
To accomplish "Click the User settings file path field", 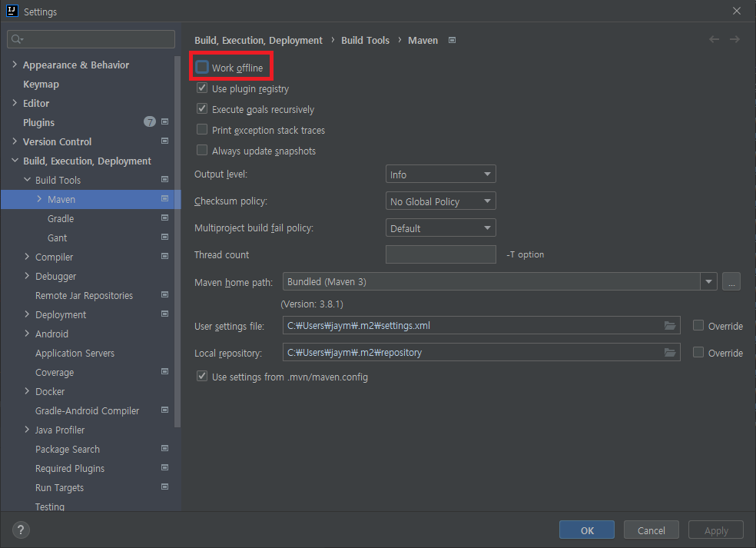I will [481, 326].
